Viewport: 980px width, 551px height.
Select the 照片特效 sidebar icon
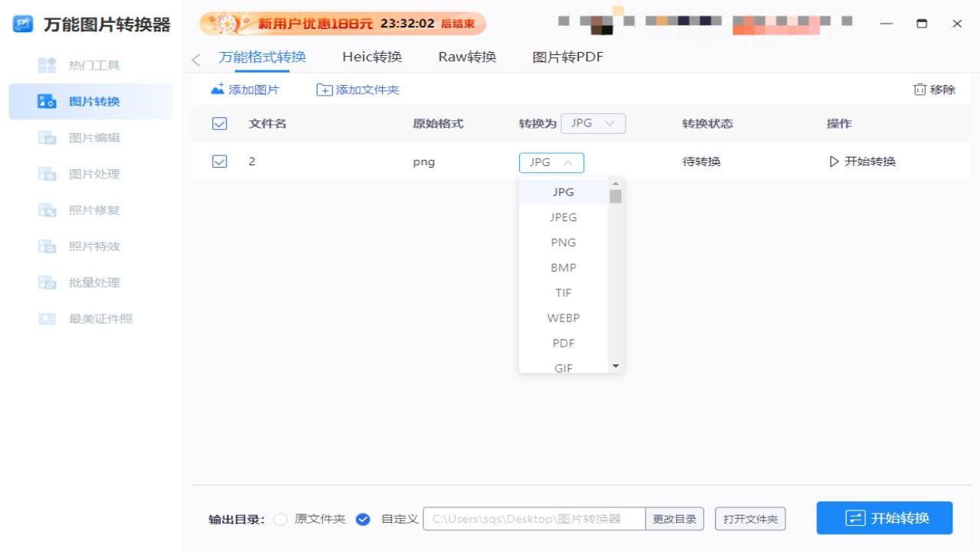[47, 246]
